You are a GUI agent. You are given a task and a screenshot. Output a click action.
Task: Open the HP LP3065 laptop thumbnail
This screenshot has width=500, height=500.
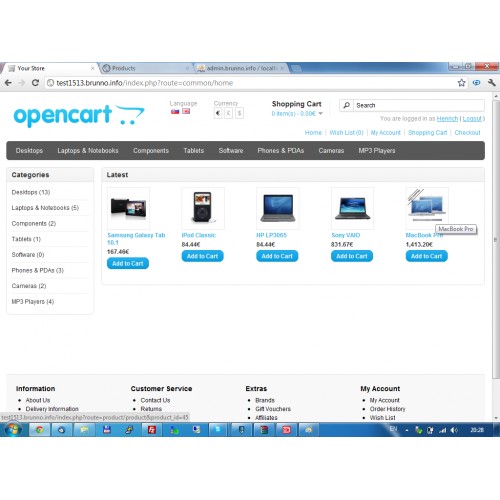pos(278,208)
